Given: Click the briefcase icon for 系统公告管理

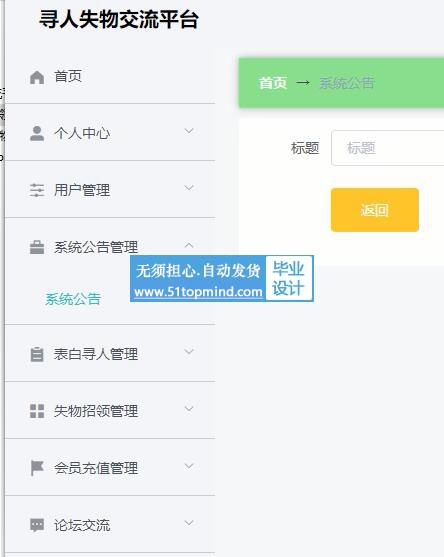Looking at the screenshot, I should coord(37,247).
